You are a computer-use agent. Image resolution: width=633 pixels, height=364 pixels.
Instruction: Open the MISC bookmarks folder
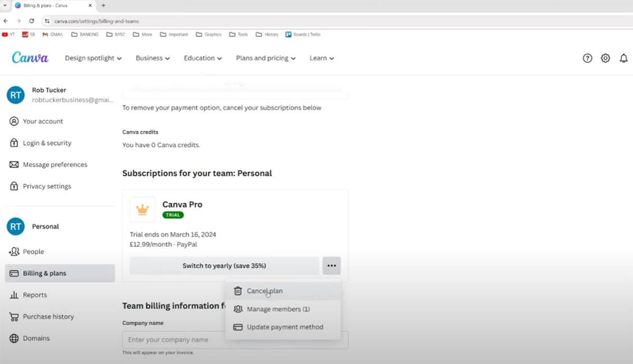coord(116,34)
